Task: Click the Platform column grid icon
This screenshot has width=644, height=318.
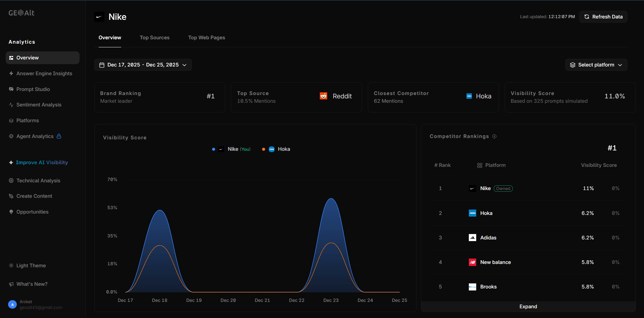Action: click(x=480, y=165)
